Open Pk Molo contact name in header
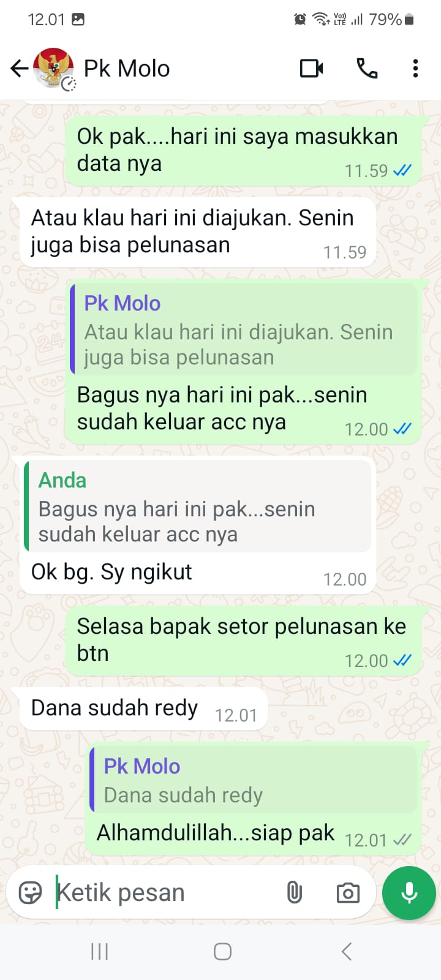 point(127,69)
